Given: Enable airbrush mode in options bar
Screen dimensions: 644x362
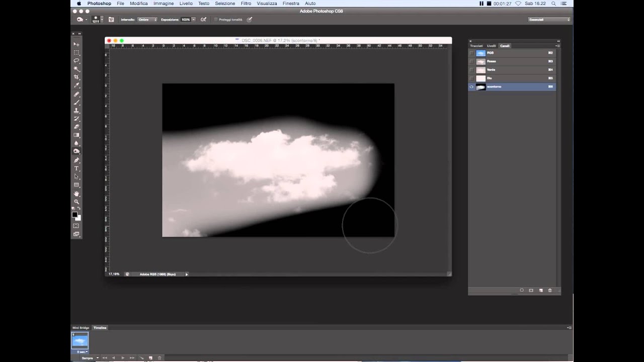Looking at the screenshot, I should click(203, 20).
